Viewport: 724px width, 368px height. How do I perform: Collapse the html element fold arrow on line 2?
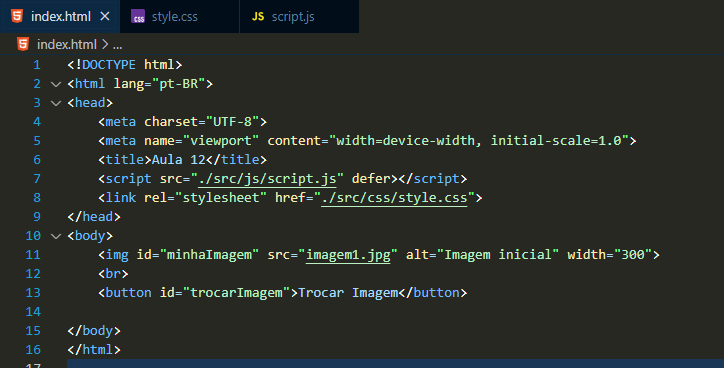56,84
